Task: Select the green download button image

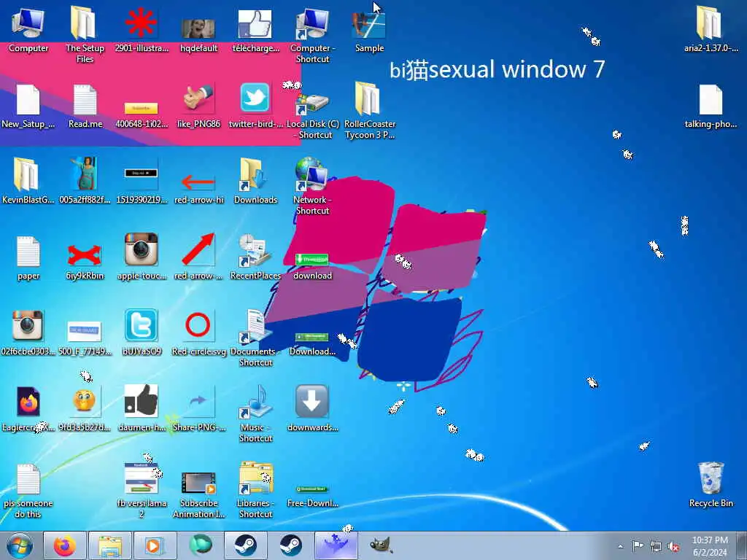Action: (312, 265)
